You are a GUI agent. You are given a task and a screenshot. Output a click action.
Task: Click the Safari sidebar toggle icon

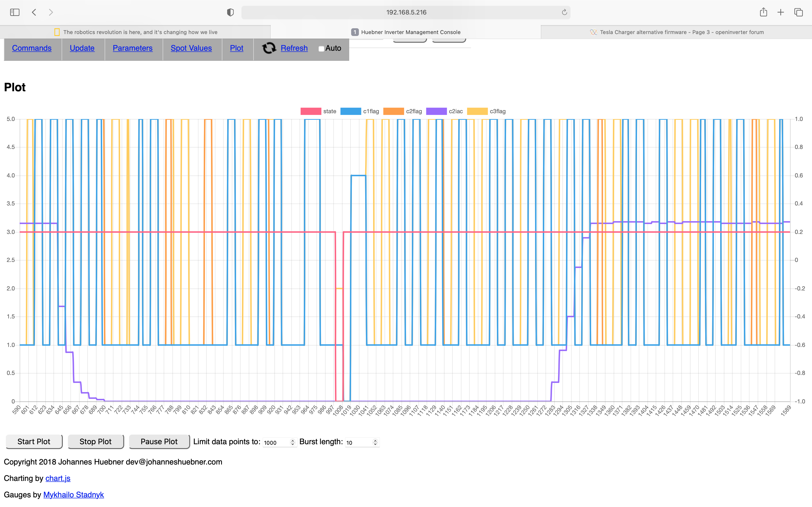pyautogui.click(x=15, y=12)
